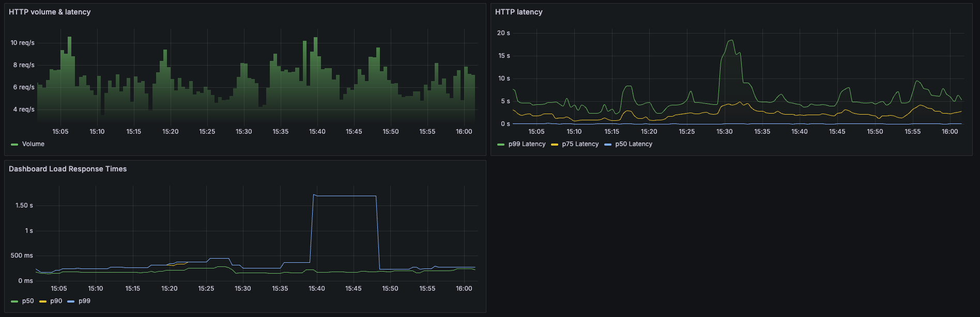Click p99 label in Dashboard Load legend
The image size is (980, 317).
(x=84, y=301)
